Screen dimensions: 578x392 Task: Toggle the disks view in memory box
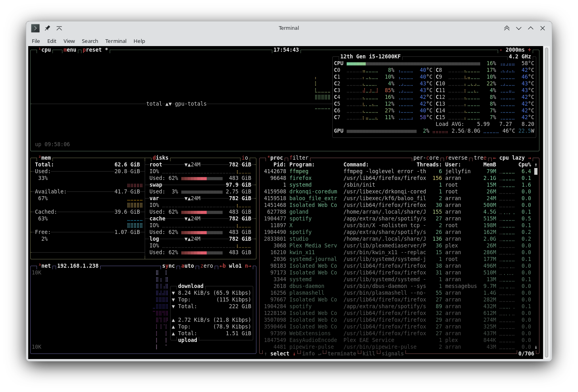161,158
